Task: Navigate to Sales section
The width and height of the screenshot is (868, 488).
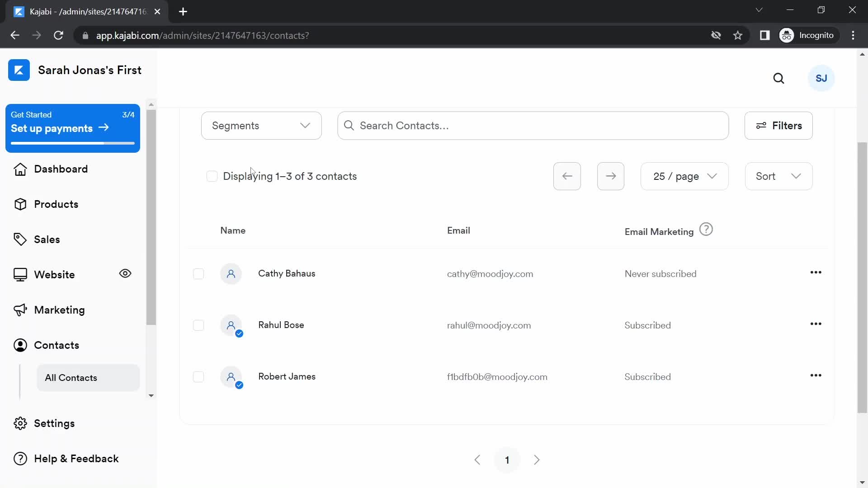Action: [47, 239]
